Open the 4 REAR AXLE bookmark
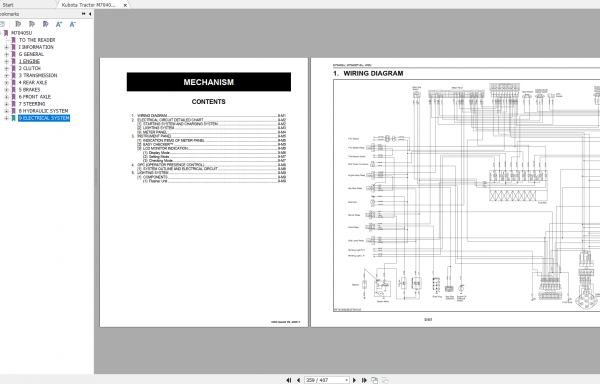Image resolution: width=600 pixels, height=384 pixels. 33,83
